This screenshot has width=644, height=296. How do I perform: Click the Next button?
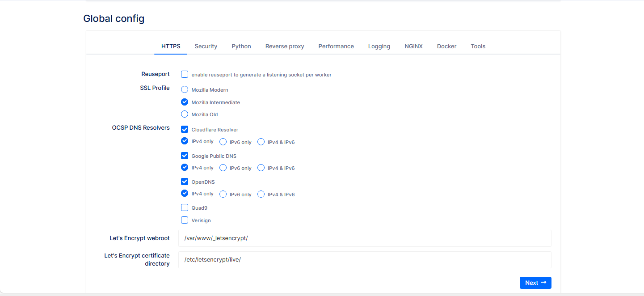(x=535, y=283)
